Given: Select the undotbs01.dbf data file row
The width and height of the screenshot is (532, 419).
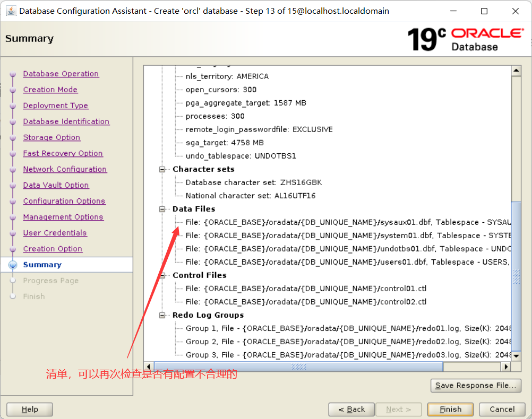Looking at the screenshot, I should click(348, 249).
